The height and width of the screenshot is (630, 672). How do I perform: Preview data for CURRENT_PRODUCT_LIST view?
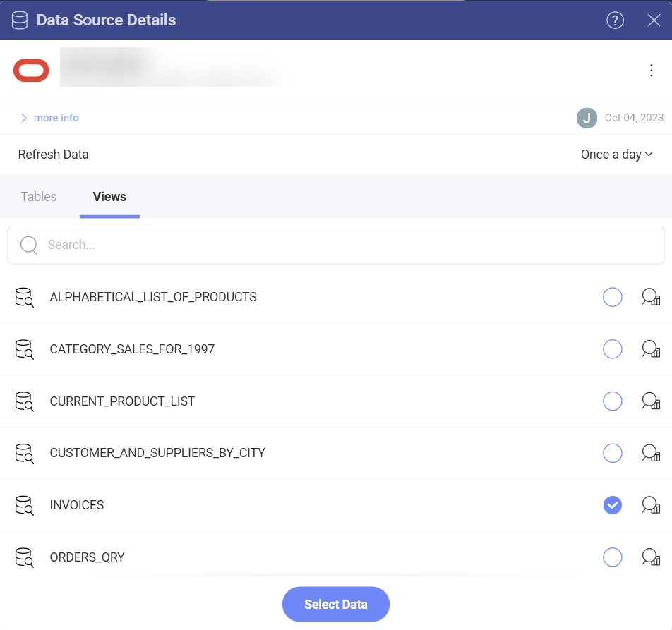651,401
